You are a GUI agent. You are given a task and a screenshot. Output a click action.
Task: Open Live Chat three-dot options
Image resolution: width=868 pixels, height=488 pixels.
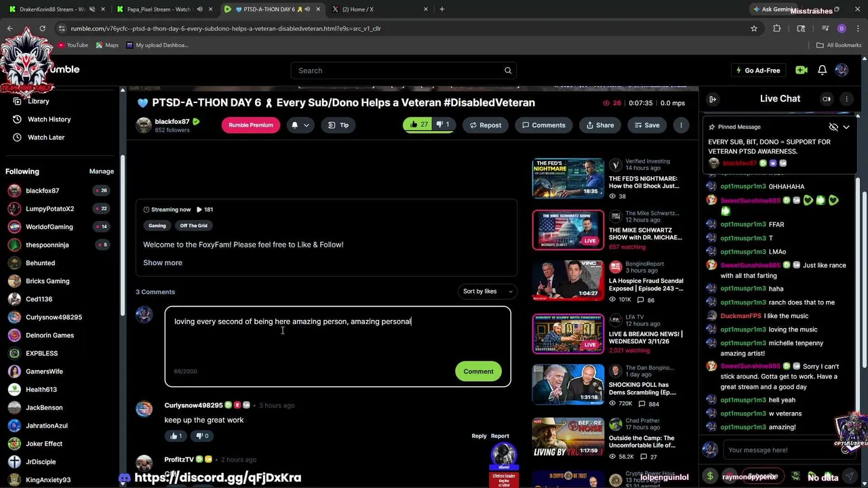pyautogui.click(x=846, y=99)
